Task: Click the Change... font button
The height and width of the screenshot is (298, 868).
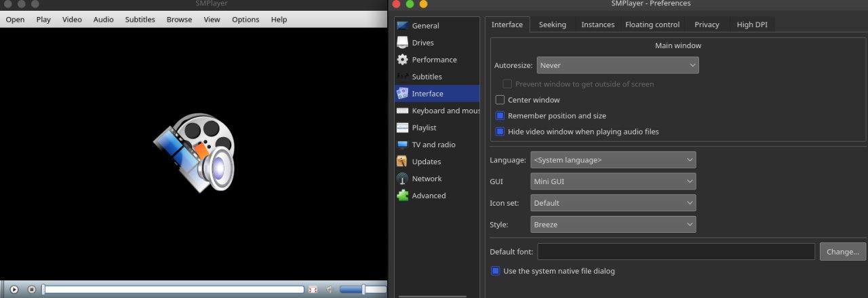Action: click(843, 251)
